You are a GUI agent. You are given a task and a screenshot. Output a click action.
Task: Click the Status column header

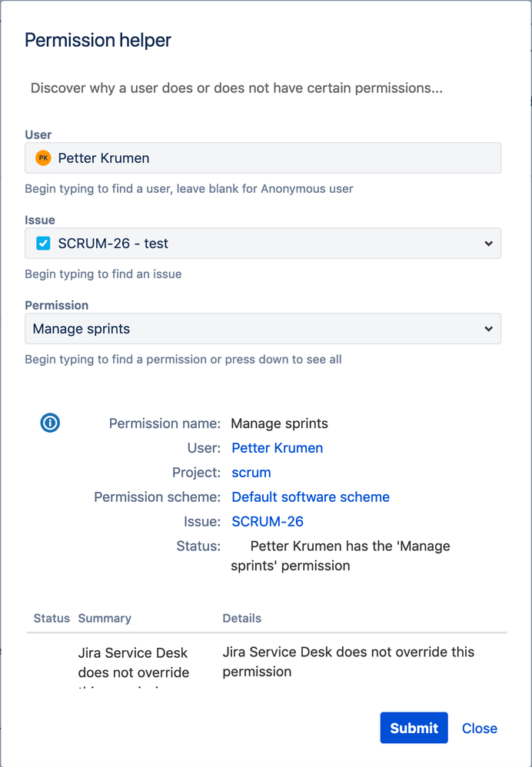tap(52, 618)
